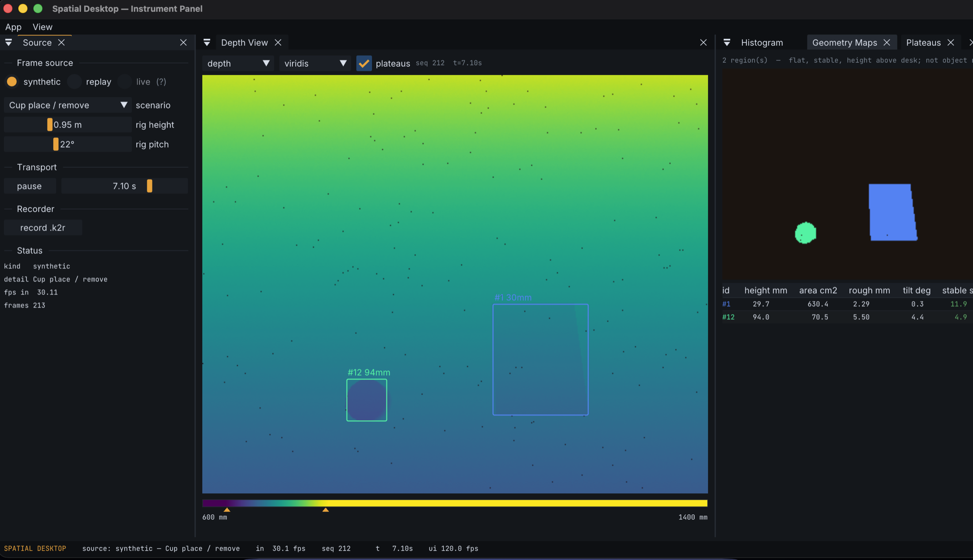This screenshot has width=973, height=560.
Task: Click the 600 mm colorbar min label
Action: click(215, 517)
